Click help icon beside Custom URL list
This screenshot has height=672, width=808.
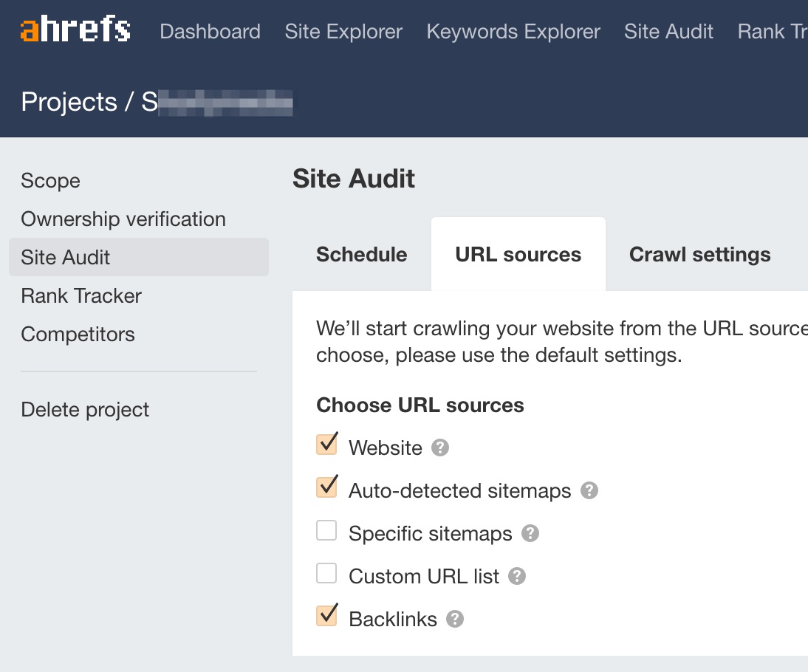click(517, 576)
